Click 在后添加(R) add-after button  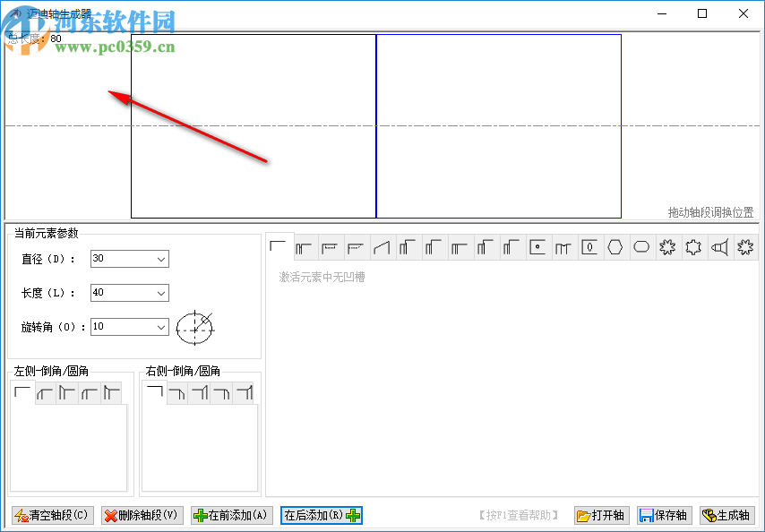tap(322, 515)
